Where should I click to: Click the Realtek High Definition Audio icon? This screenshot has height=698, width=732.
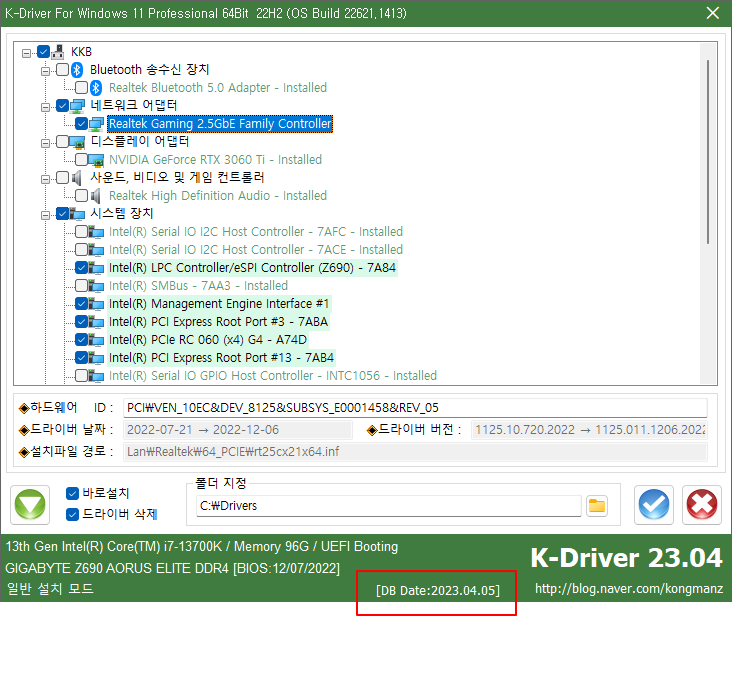95,196
